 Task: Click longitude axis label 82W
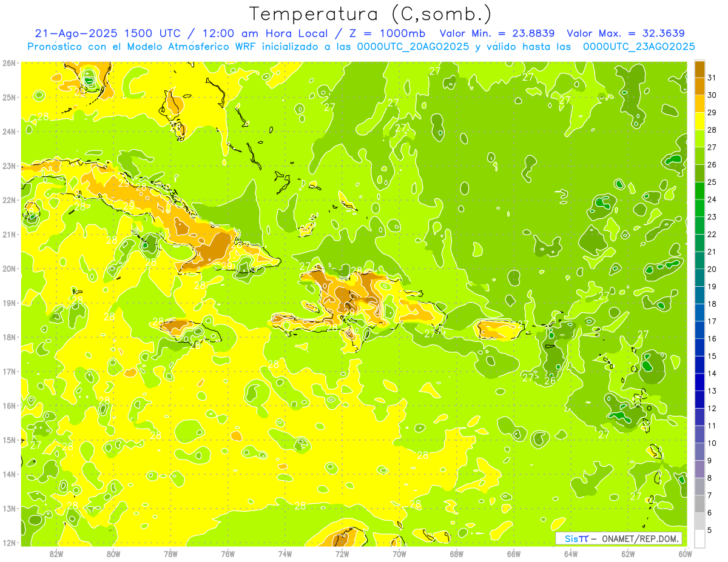56,554
